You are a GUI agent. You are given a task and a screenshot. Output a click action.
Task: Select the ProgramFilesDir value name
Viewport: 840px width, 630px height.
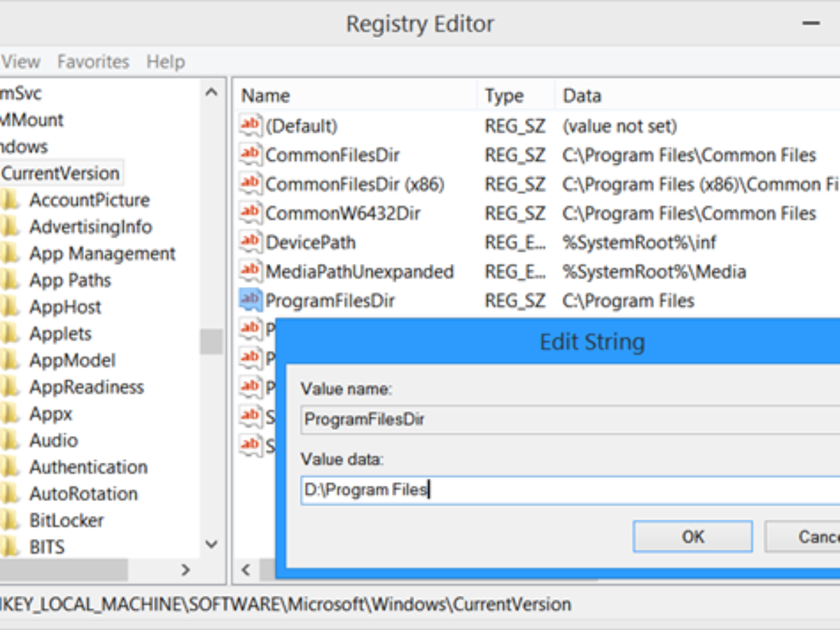point(330,300)
